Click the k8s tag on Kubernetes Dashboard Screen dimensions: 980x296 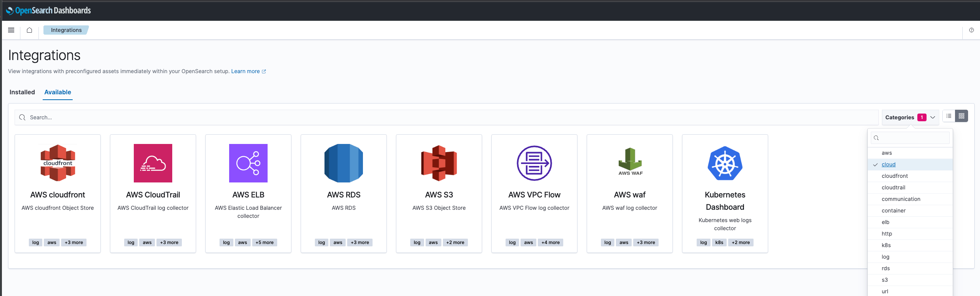click(x=719, y=242)
